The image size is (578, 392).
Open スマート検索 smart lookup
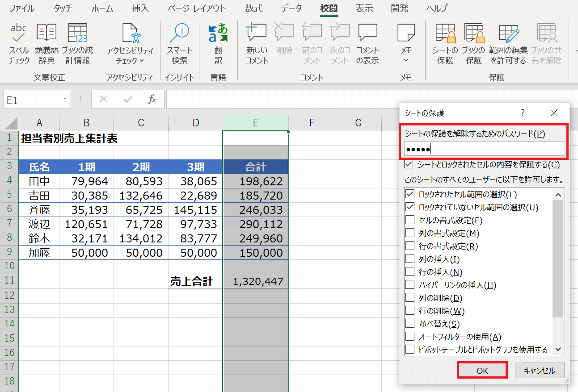pos(180,44)
